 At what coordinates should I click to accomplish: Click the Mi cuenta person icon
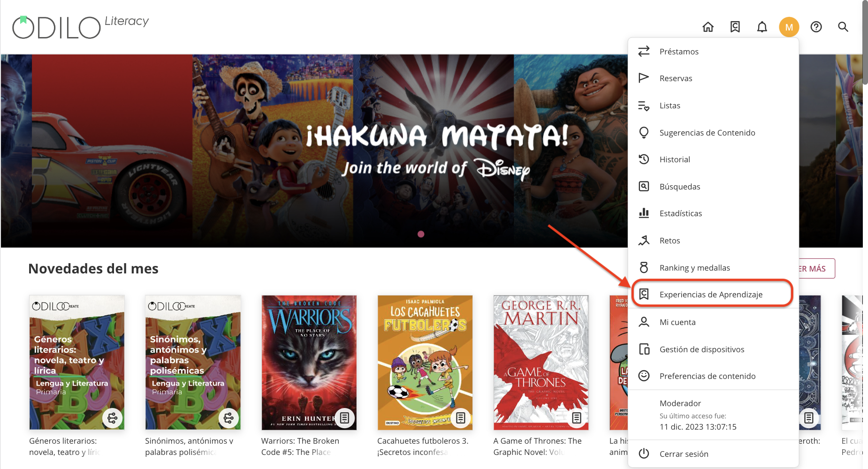[644, 322]
